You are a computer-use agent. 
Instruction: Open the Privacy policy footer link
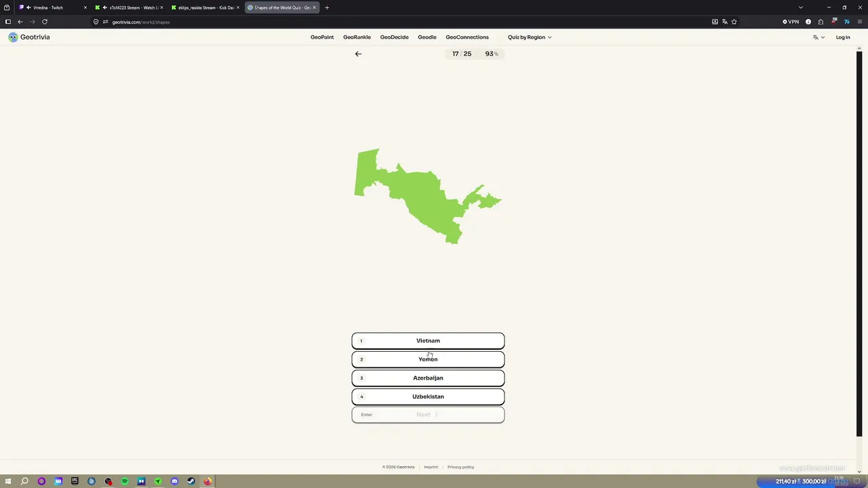pyautogui.click(x=460, y=467)
